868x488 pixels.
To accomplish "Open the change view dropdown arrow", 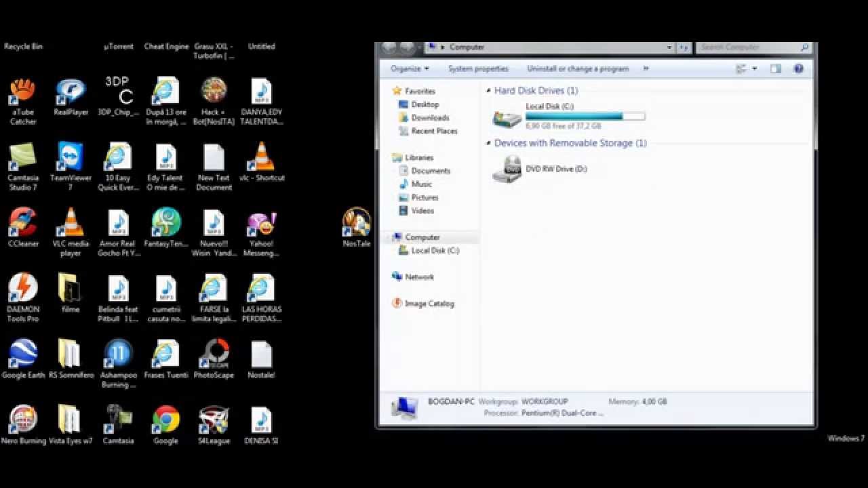I will [754, 68].
